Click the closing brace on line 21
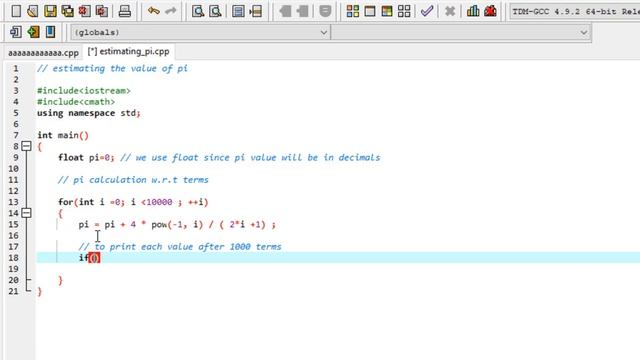Viewport: 640px width, 360px height. (x=40, y=291)
